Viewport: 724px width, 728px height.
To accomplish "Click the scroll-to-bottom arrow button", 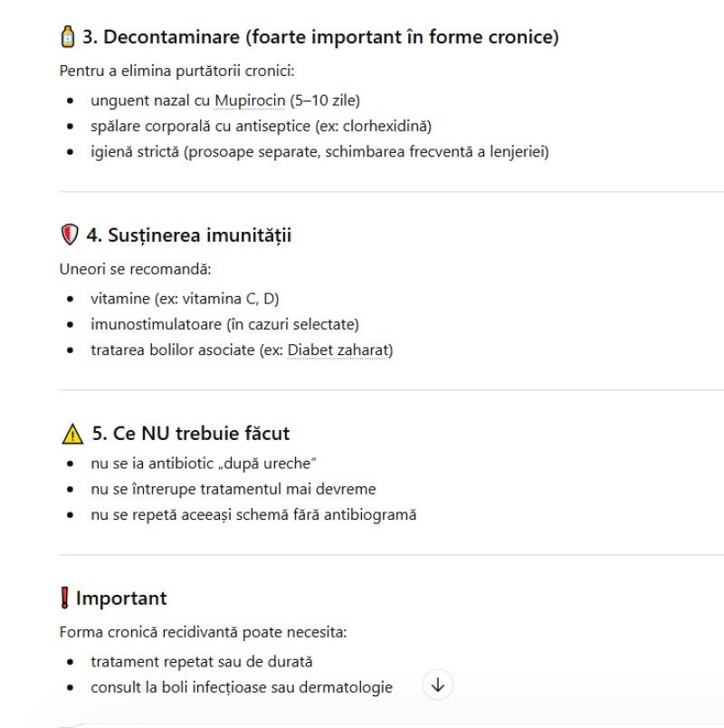I will point(438,685).
